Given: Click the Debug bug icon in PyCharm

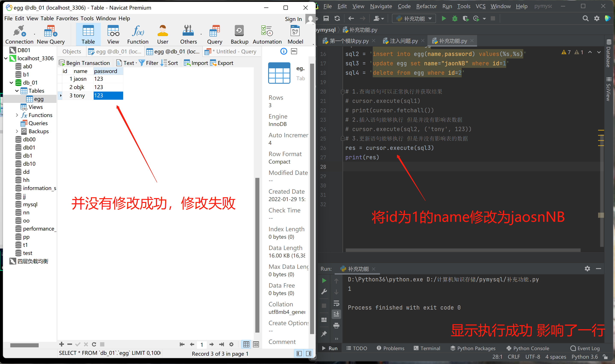Looking at the screenshot, I should tap(455, 18).
